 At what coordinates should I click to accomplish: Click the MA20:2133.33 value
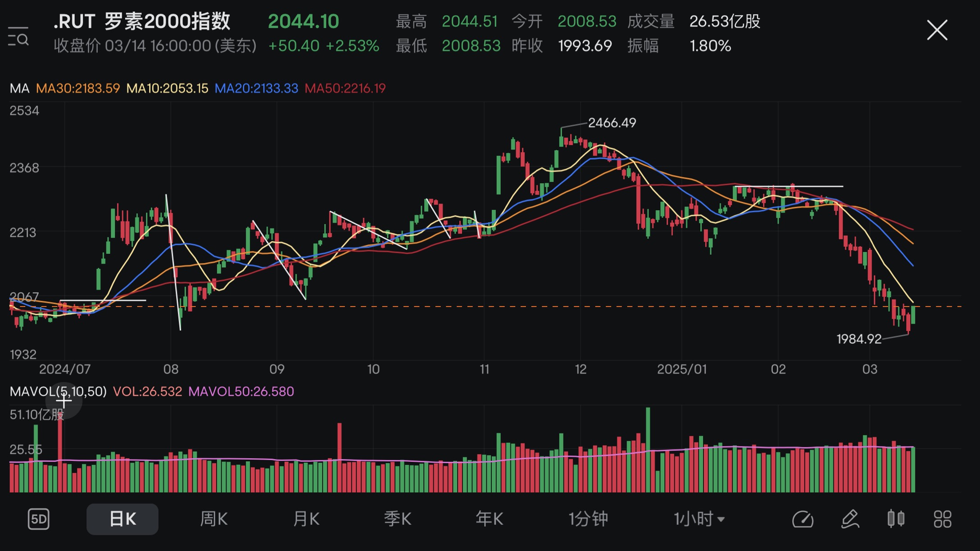coord(256,88)
